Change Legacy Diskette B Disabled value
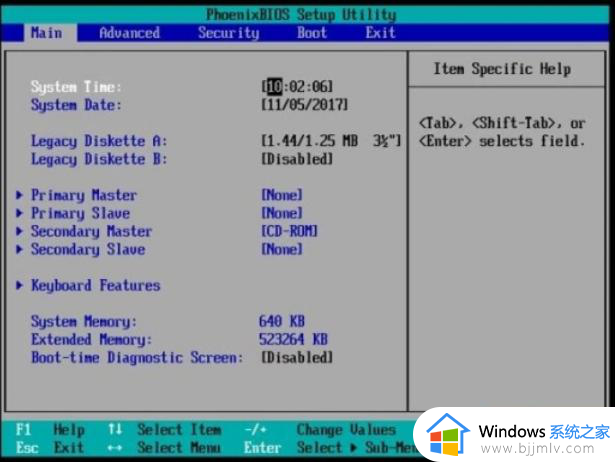Screen dimensions: 615x462 (297, 159)
